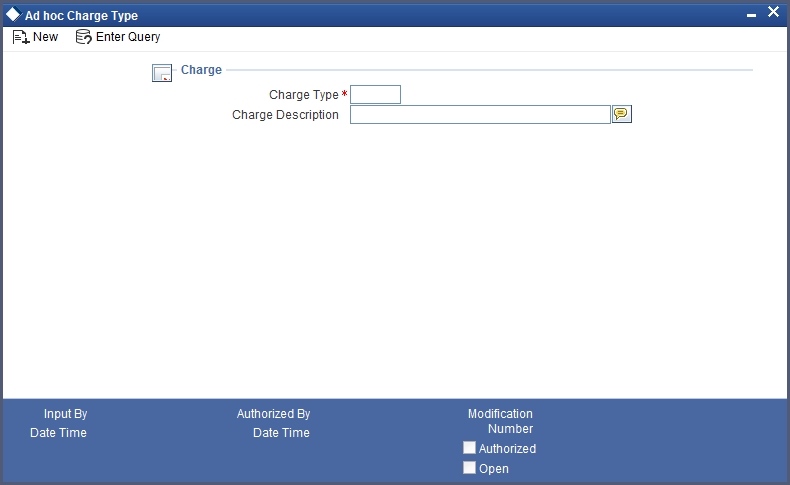Screen dimensions: 790x485
Task: Click the diamond icon in the title bar
Action: point(13,14)
